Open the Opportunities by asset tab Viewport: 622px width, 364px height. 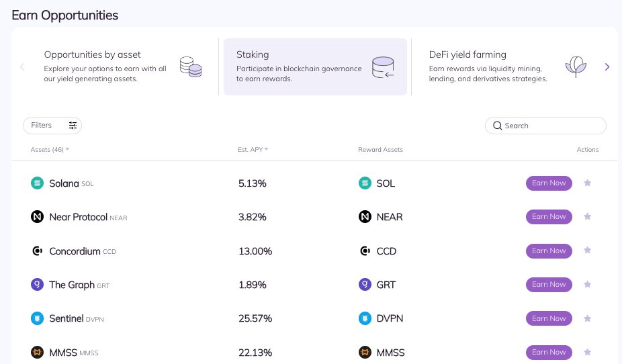(121, 66)
